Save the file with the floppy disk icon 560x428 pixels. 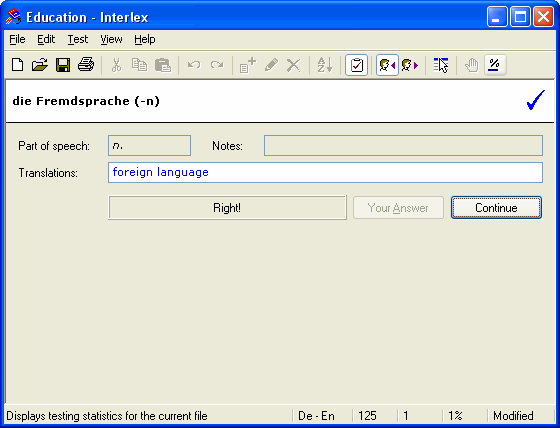[63, 65]
